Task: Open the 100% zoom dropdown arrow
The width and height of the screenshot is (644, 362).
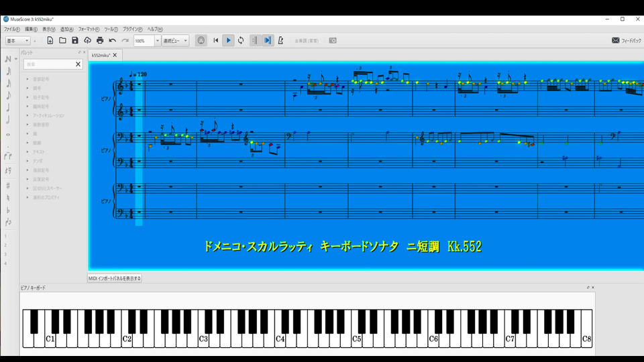Action: (x=157, y=41)
